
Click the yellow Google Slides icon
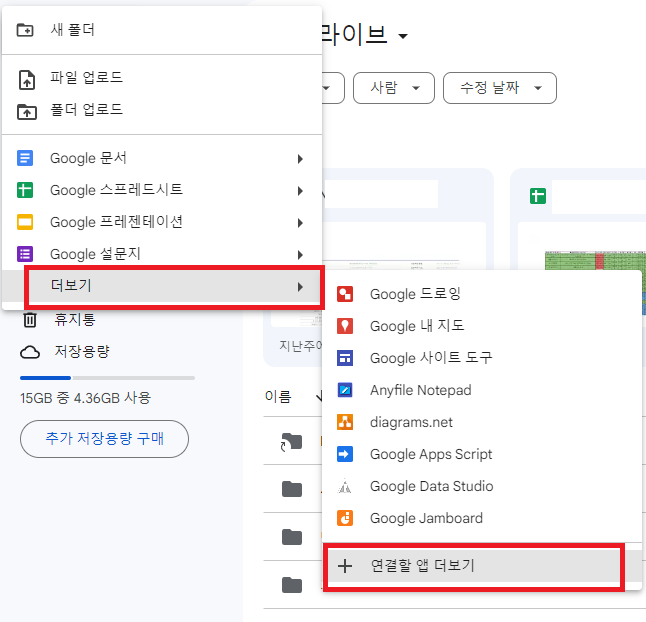[25, 222]
